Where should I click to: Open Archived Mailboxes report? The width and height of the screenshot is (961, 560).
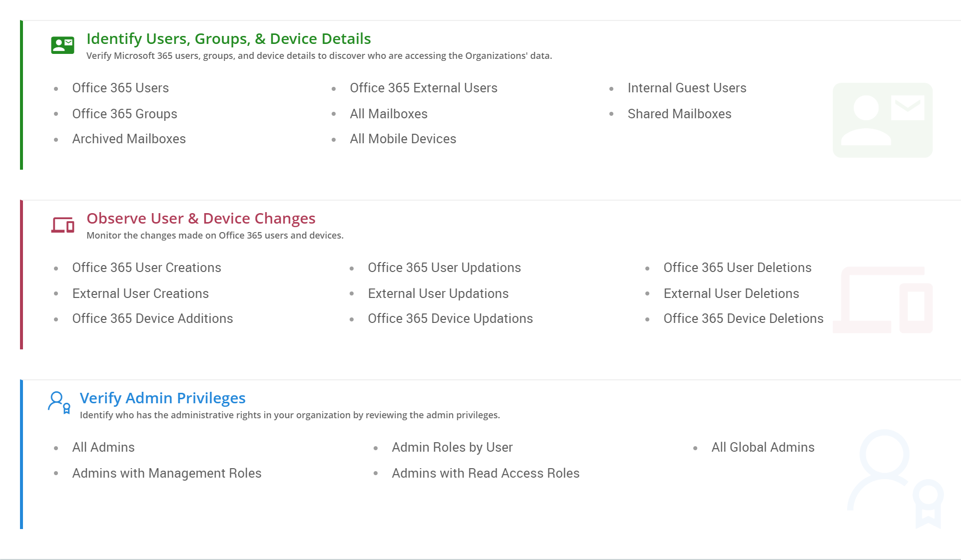tap(129, 139)
